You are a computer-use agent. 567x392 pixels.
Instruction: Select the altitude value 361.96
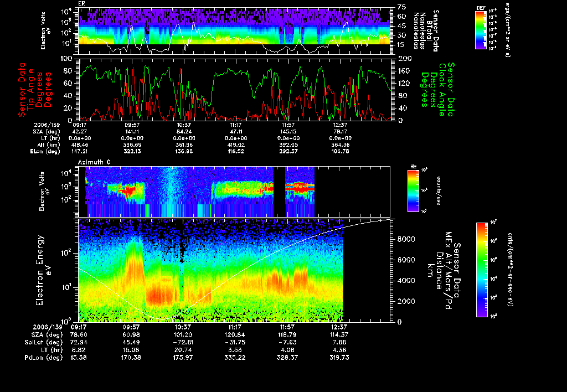click(184, 145)
